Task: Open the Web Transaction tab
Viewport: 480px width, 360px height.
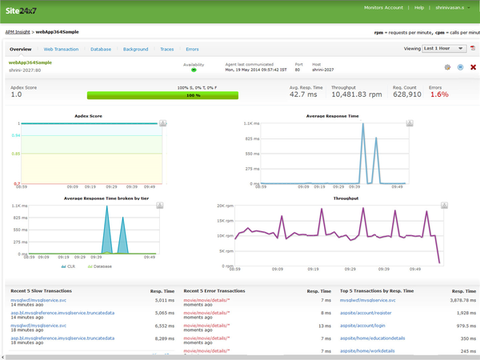Action: (x=61, y=49)
